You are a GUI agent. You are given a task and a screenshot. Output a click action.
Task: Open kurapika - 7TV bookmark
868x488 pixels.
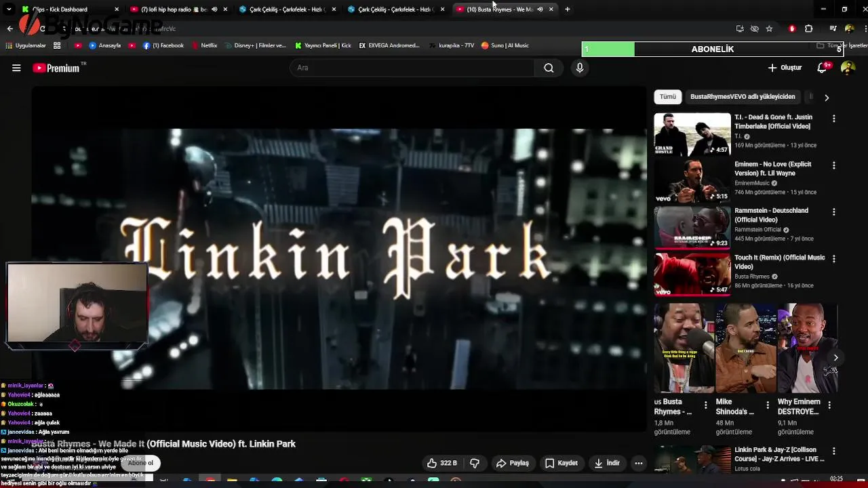point(452,45)
